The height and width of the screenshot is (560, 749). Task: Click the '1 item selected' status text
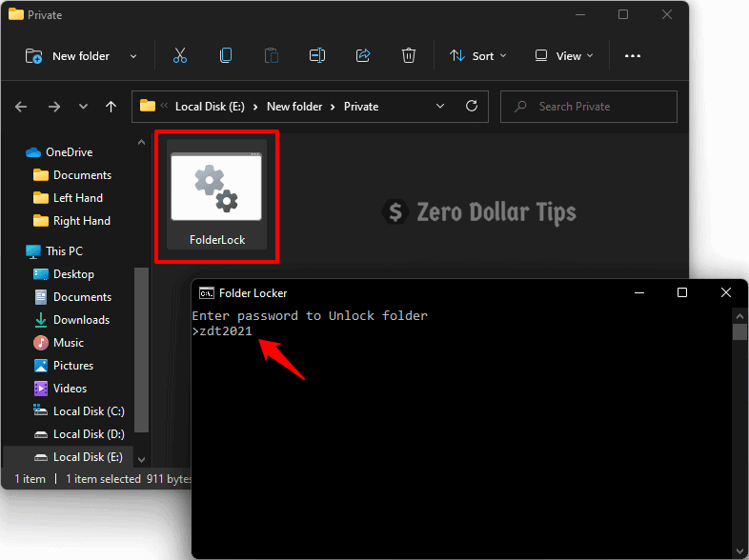[x=103, y=479]
